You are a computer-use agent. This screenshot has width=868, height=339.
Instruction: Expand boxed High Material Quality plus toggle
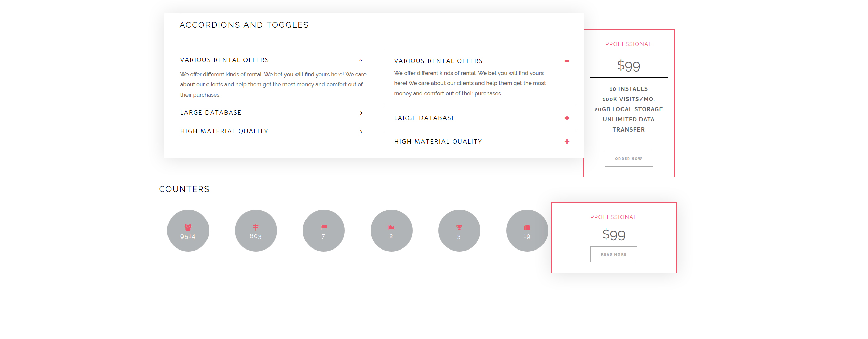(567, 142)
